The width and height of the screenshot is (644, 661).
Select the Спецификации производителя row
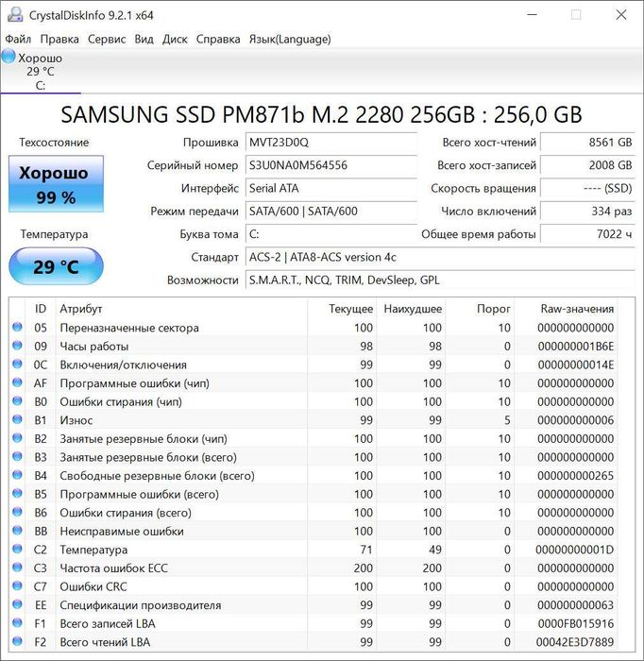point(314,605)
